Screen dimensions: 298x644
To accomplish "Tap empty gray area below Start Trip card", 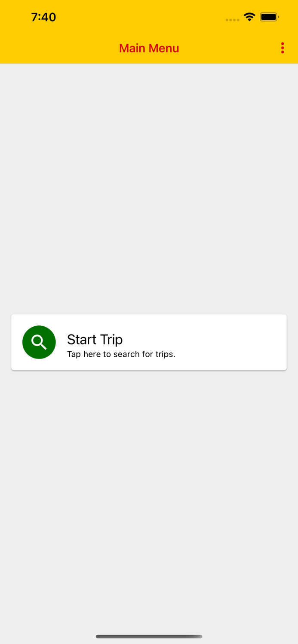I will [x=149, y=498].
